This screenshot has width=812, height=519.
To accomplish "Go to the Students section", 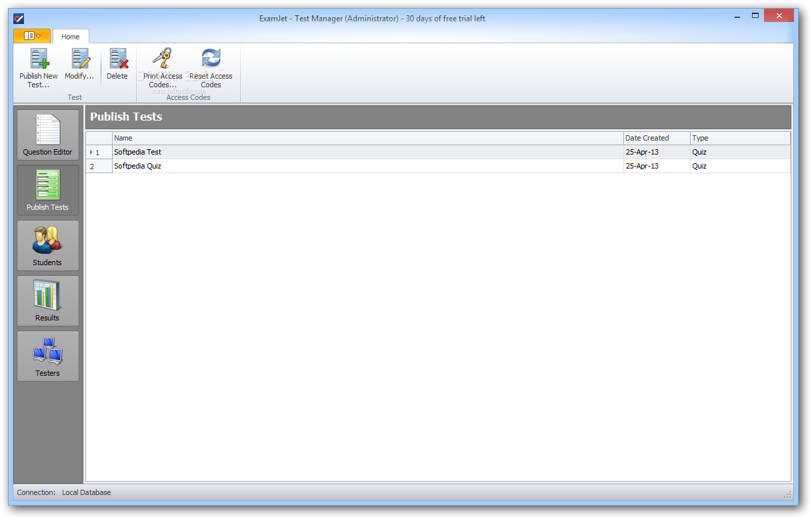I will 48,246.
